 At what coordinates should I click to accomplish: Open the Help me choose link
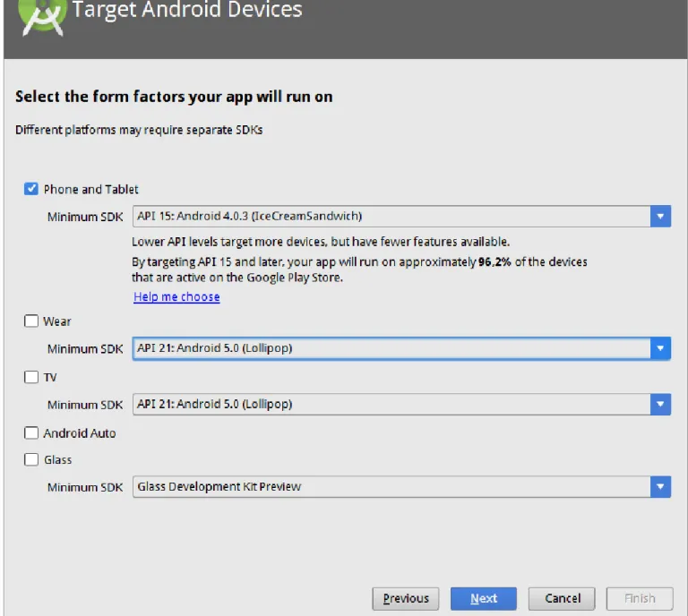[x=176, y=297]
